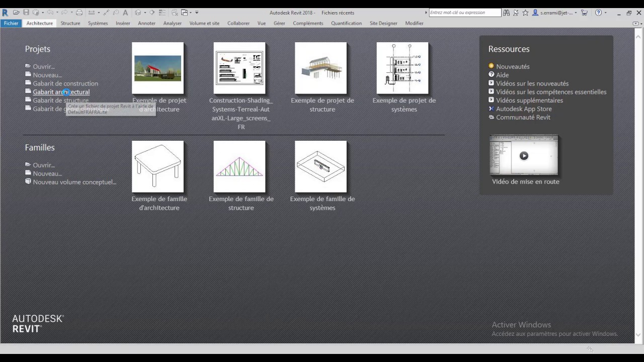
Task: Switch to the Vue ribbon tab
Action: [x=261, y=23]
